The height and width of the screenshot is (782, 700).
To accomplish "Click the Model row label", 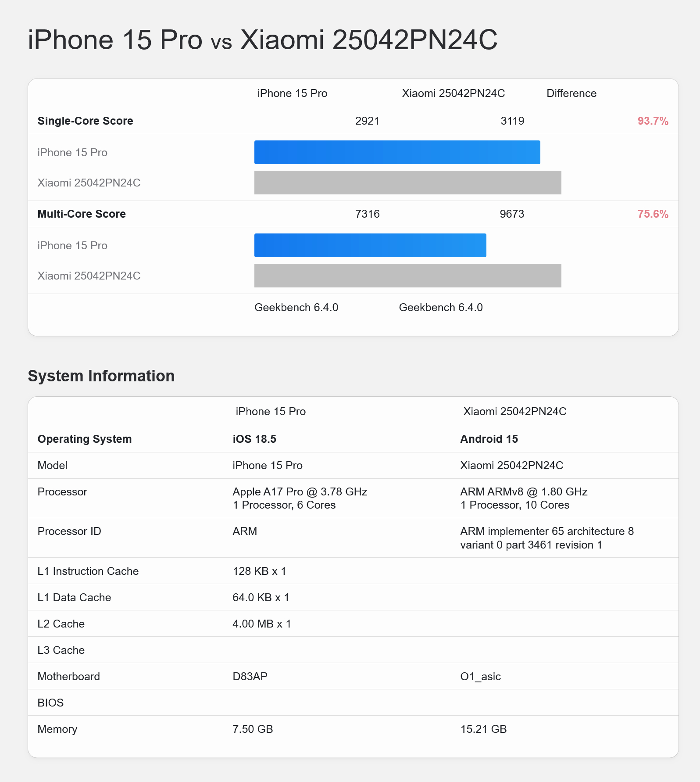I will click(52, 466).
